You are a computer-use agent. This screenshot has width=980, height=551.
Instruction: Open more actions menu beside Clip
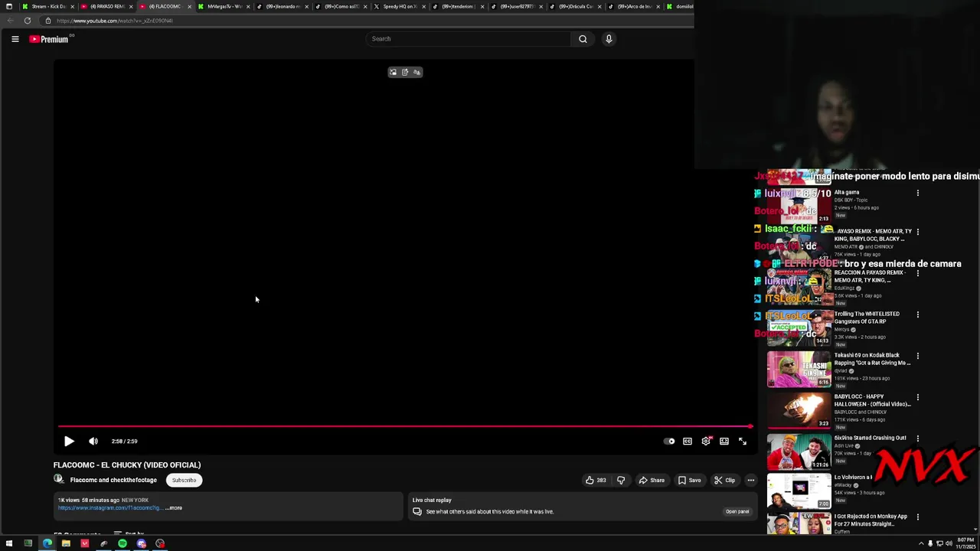[750, 480]
